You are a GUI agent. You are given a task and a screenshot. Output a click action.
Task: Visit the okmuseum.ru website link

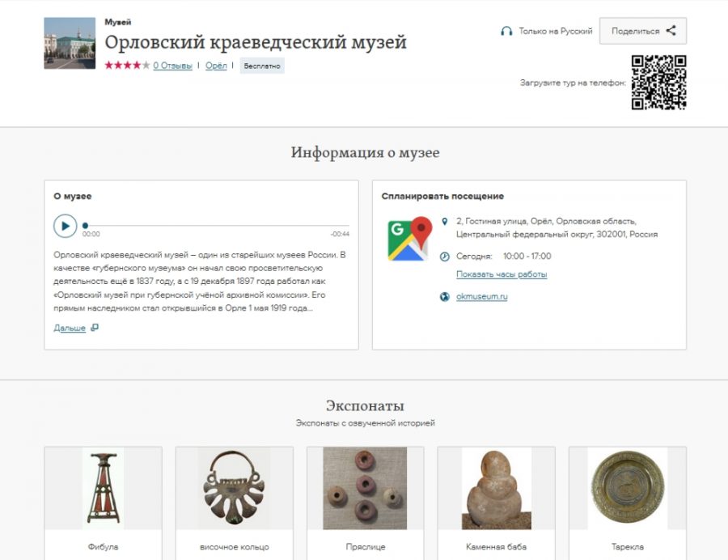pyautogui.click(x=482, y=297)
